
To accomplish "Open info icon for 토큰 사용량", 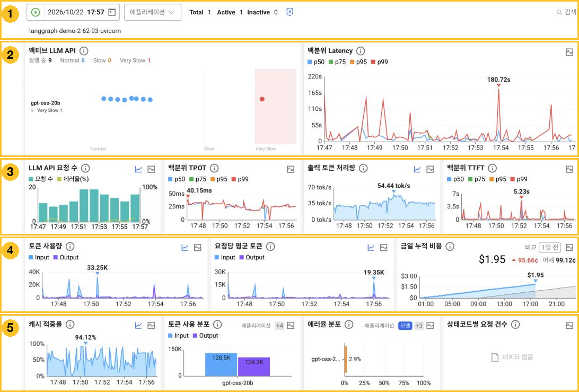I will (70, 247).
